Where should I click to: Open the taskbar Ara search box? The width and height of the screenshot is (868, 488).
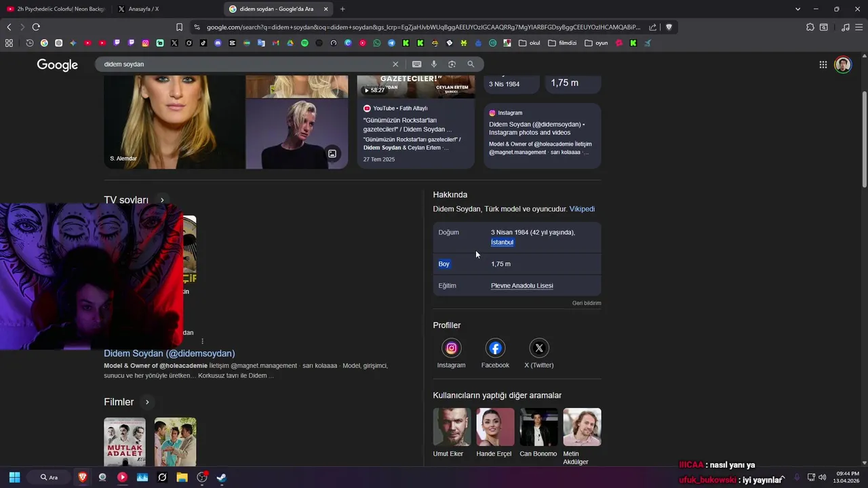[x=50, y=477]
